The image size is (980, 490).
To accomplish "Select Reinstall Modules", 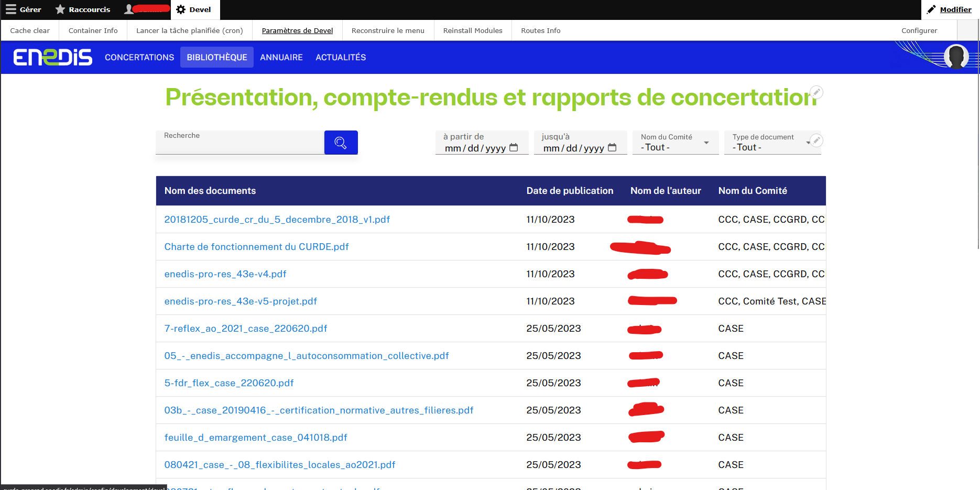I will click(x=473, y=30).
